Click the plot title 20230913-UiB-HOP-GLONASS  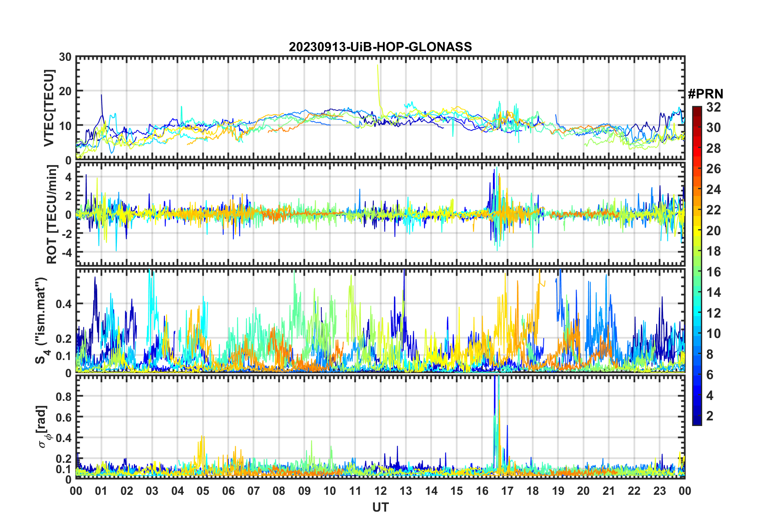click(x=380, y=47)
